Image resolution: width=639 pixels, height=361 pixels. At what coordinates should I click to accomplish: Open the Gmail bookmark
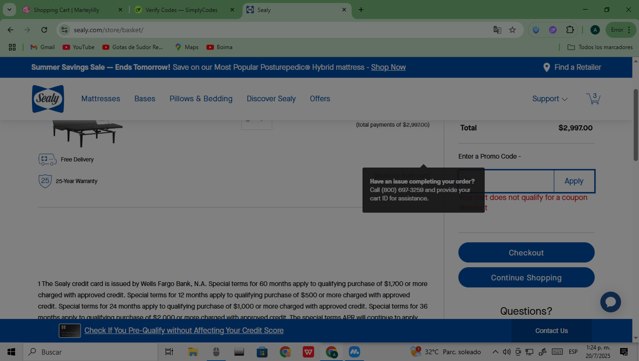[x=42, y=47]
